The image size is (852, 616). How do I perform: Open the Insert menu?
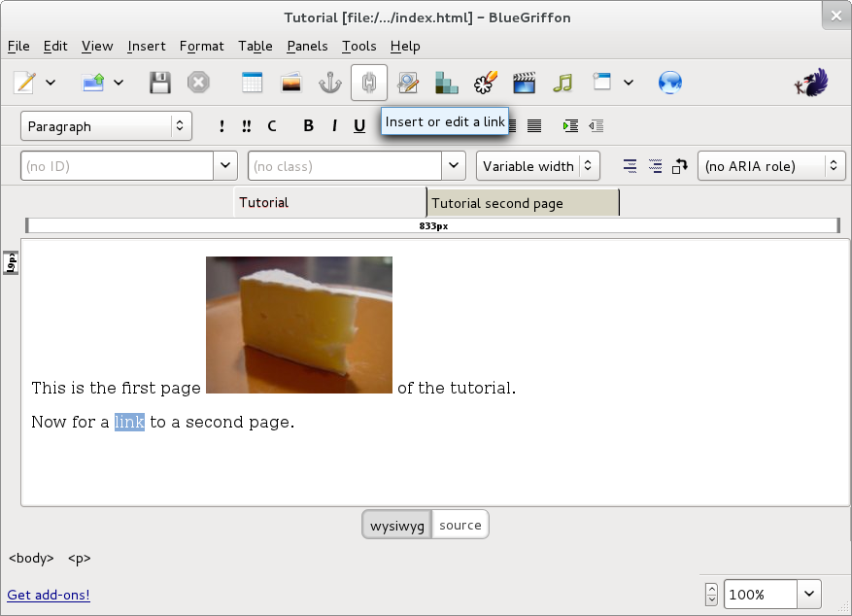point(147,47)
